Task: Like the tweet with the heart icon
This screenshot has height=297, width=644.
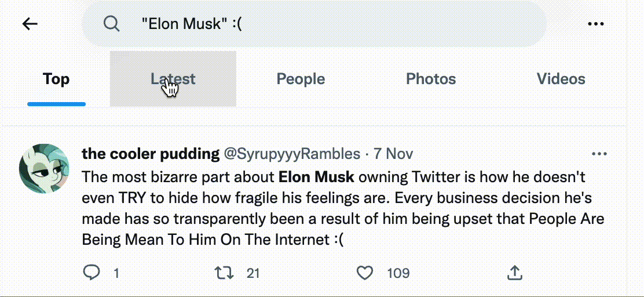Action: (x=364, y=273)
